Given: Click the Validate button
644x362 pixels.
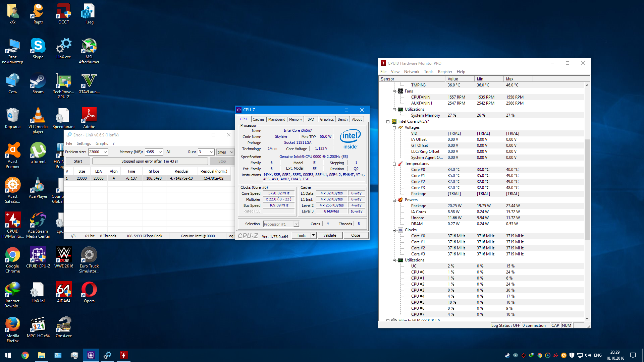Looking at the screenshot, I should click(x=330, y=235).
